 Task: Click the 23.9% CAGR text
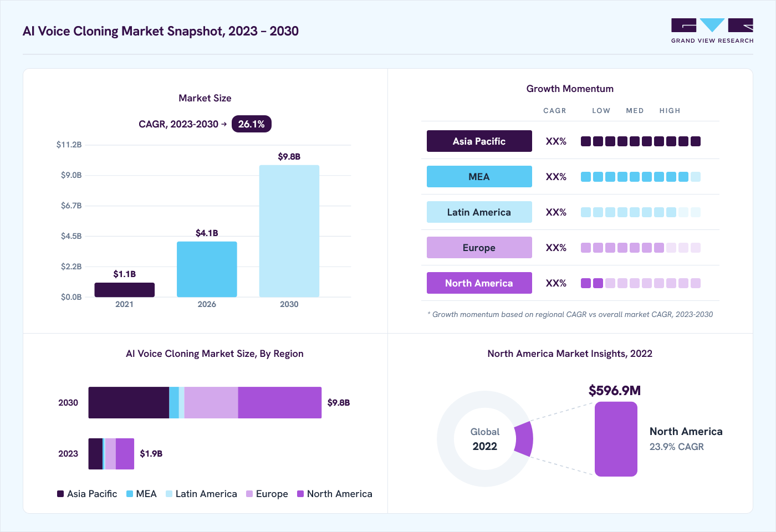pos(677,447)
